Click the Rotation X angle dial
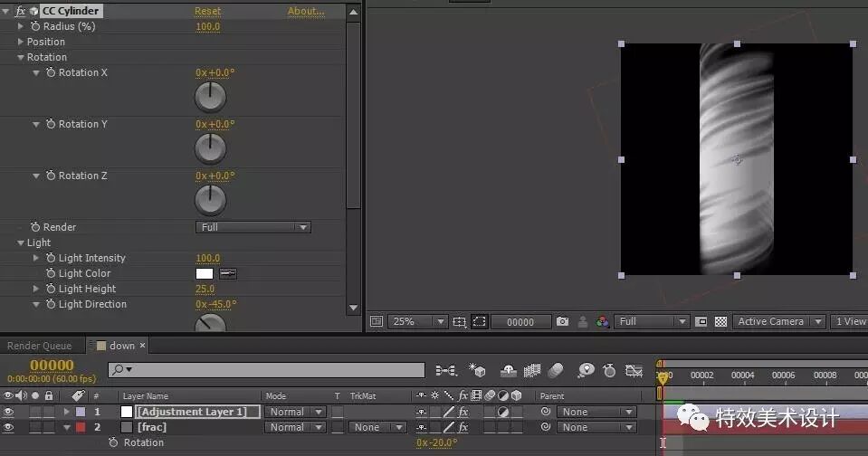 coord(210,97)
